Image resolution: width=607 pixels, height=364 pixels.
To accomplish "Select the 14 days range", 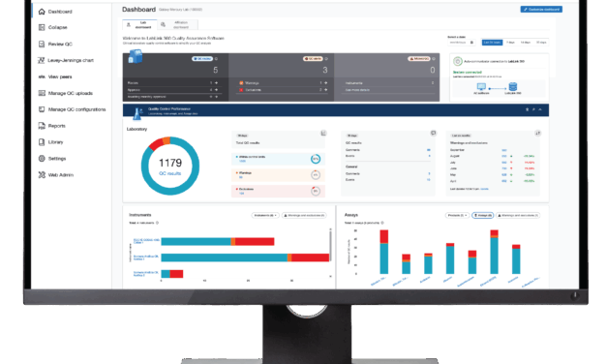I will pyautogui.click(x=526, y=43).
